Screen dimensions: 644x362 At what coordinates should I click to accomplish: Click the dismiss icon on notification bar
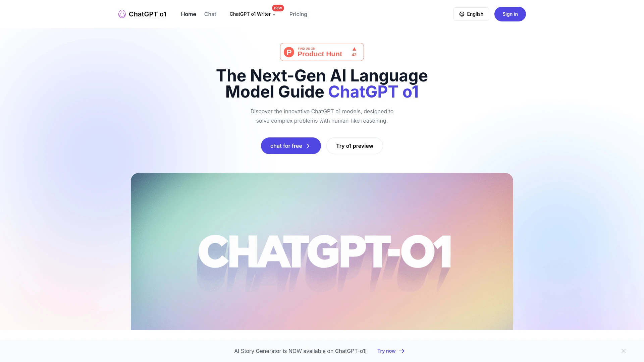[x=623, y=351]
